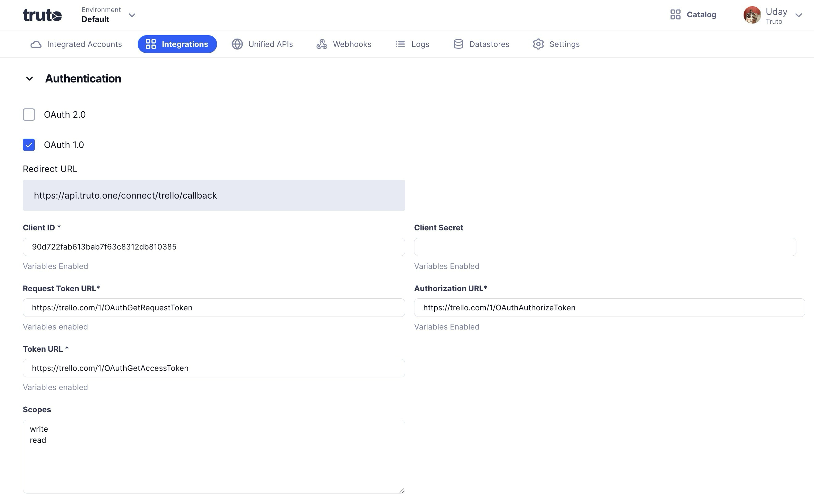Click Uday's profile avatar

click(x=752, y=15)
